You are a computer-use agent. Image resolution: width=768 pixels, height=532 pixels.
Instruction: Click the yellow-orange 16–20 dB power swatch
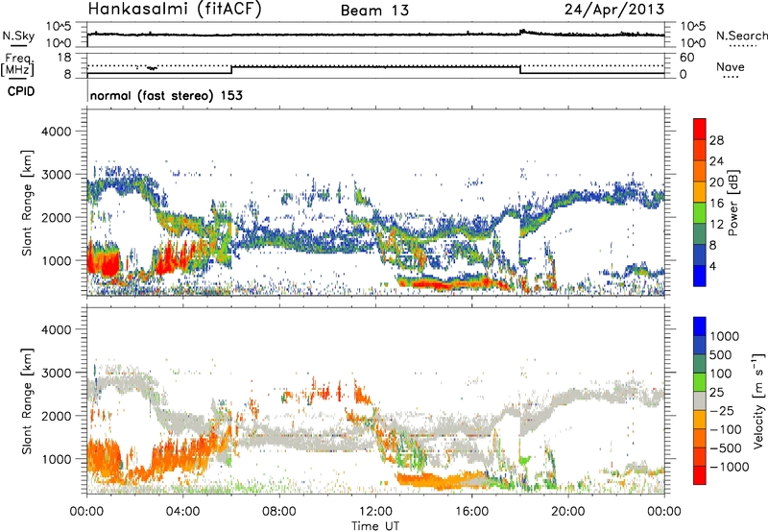pos(700,192)
